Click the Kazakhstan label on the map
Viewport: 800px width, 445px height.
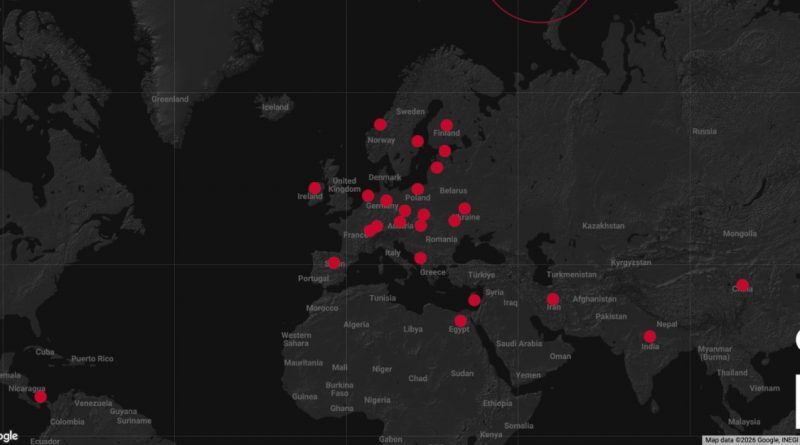pyautogui.click(x=603, y=226)
